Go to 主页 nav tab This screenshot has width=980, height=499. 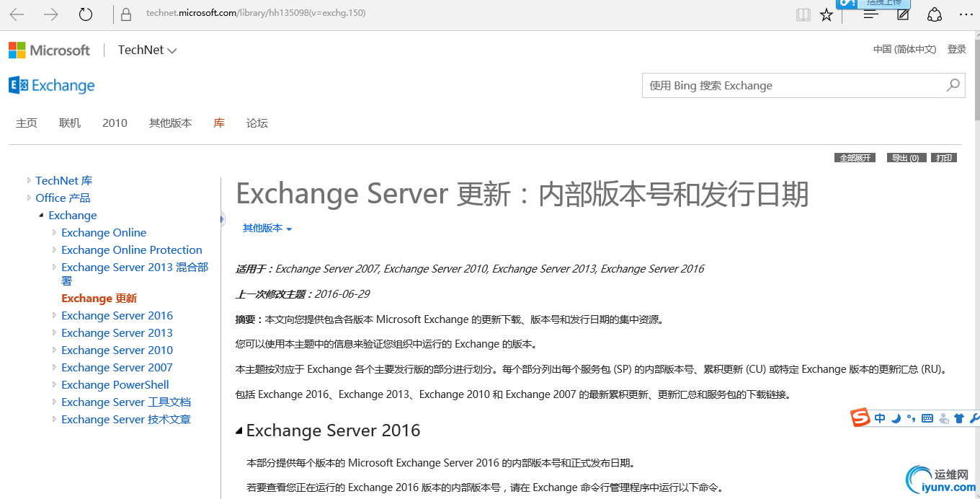pos(27,123)
